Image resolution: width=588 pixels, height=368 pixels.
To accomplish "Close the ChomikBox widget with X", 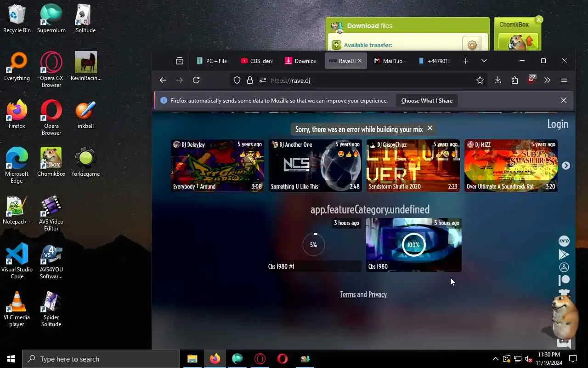I will pyautogui.click(x=539, y=19).
